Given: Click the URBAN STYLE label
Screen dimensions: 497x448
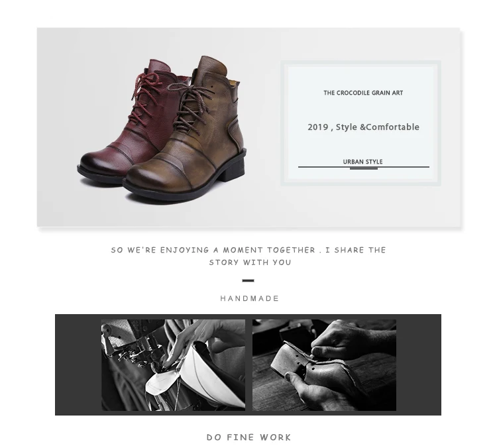Looking at the screenshot, I should pyautogui.click(x=362, y=162).
